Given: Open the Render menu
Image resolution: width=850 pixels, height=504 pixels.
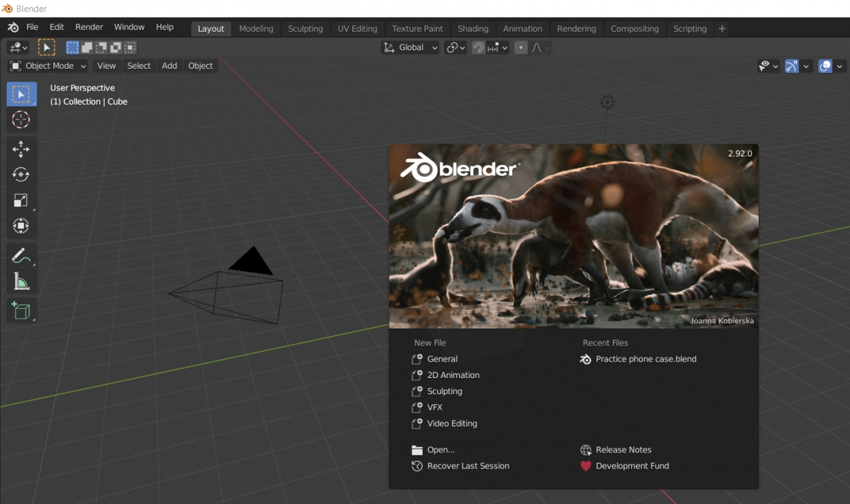Looking at the screenshot, I should tap(89, 27).
